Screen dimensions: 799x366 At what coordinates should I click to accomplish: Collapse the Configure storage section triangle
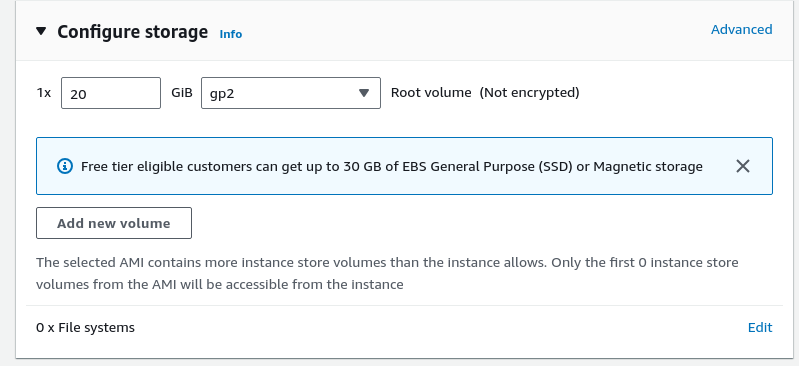coord(41,32)
